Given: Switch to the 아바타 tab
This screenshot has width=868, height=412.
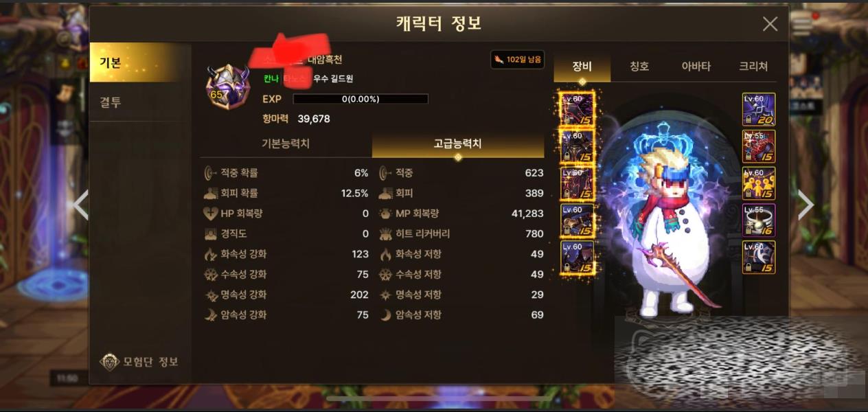Looking at the screenshot, I should tap(696, 67).
